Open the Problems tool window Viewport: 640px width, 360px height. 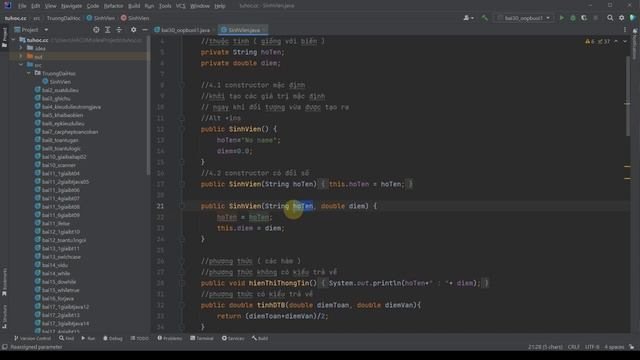pyautogui.click(x=170, y=338)
